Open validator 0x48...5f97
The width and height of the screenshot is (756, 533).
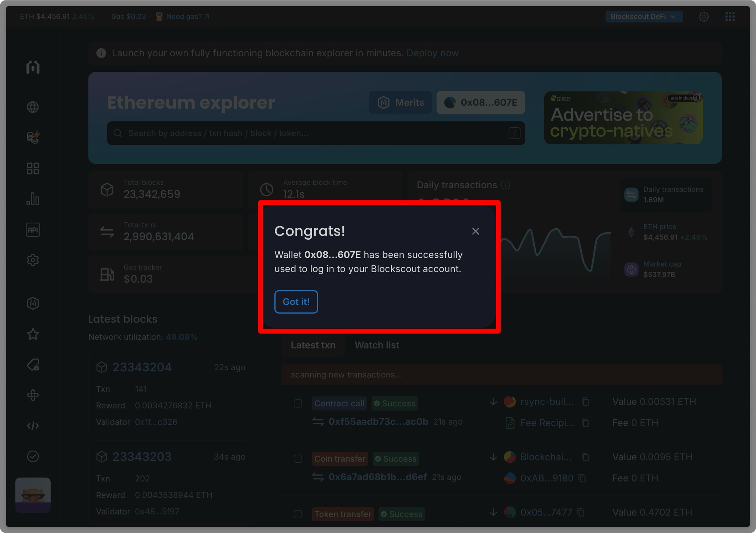click(157, 511)
